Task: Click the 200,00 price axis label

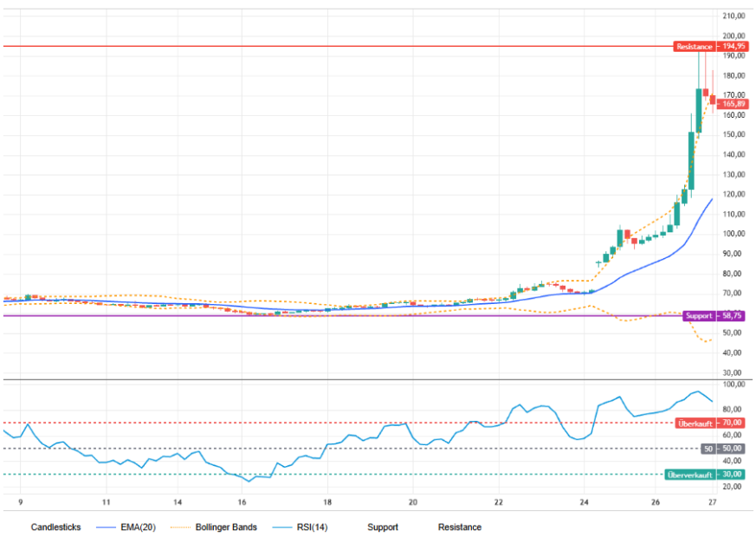Action: tap(733, 36)
